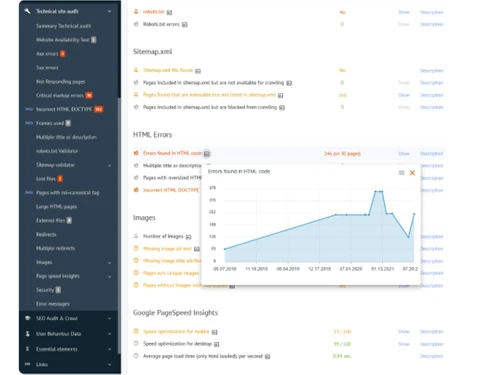The image size is (500, 375).
Task: Open chart icon for pages blocked from crawling
Action: (x=282, y=107)
